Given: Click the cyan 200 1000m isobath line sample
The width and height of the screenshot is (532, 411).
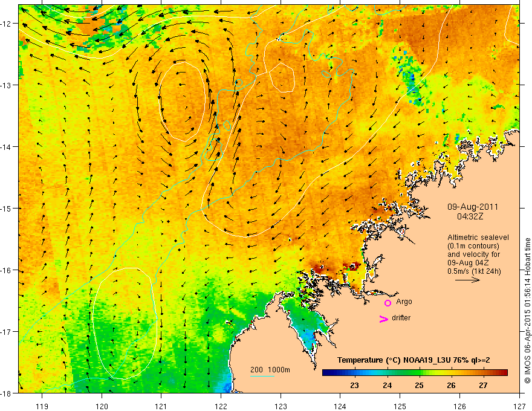Looking at the screenshot, I should pyautogui.click(x=262, y=376).
